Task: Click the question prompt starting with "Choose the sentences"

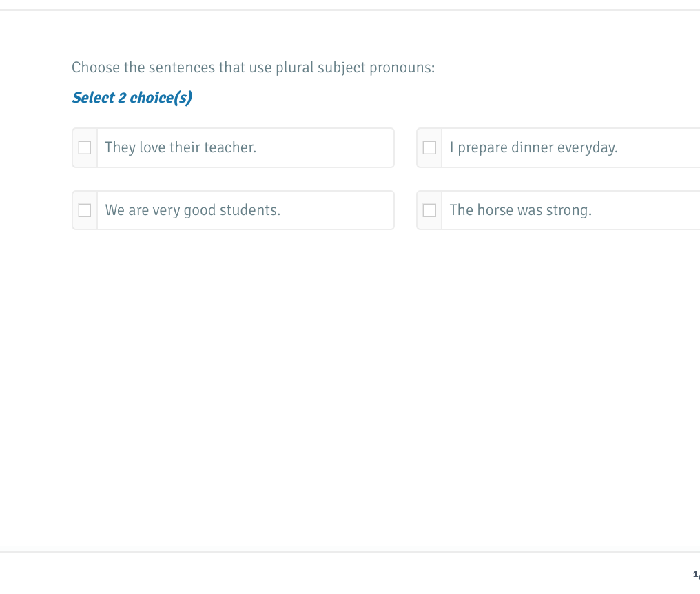Action: [254, 68]
